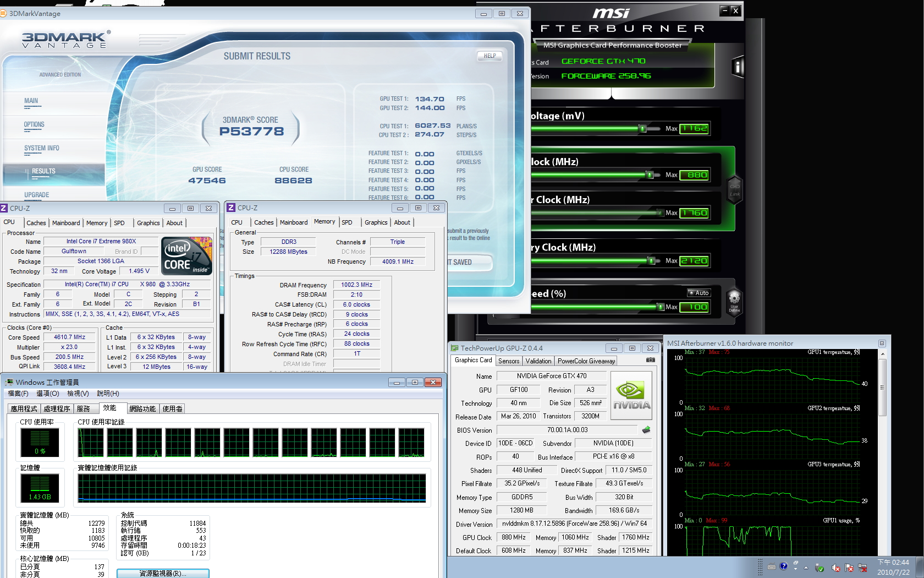Viewport: 924px width, 578px height.
Task: Open the Sensors tab in GPU-Z
Action: pyautogui.click(x=509, y=361)
